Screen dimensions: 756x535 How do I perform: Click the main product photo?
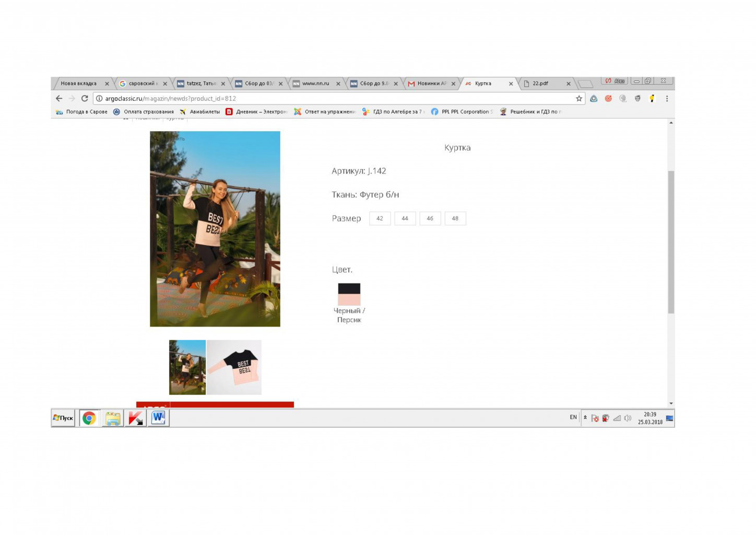215,229
